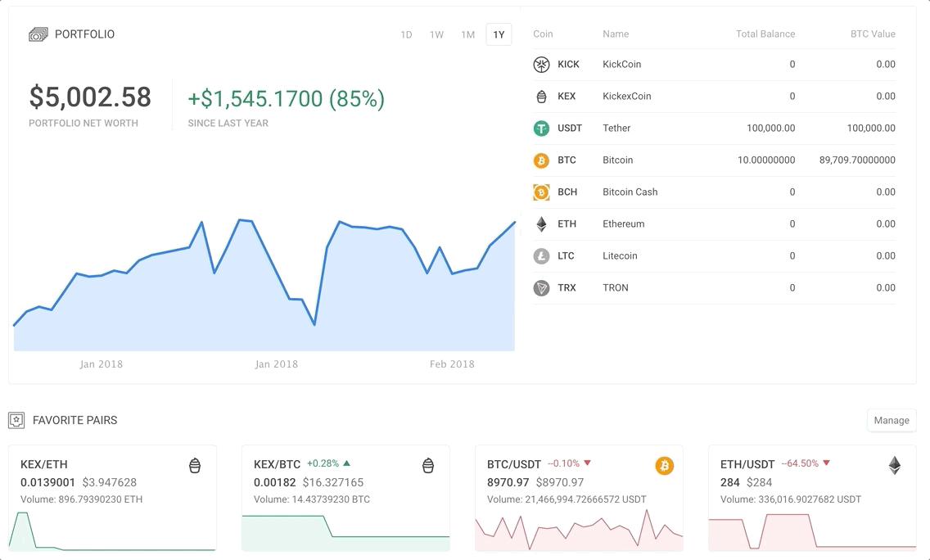Click the BTC Value column header
The height and width of the screenshot is (560, 930).
(873, 34)
